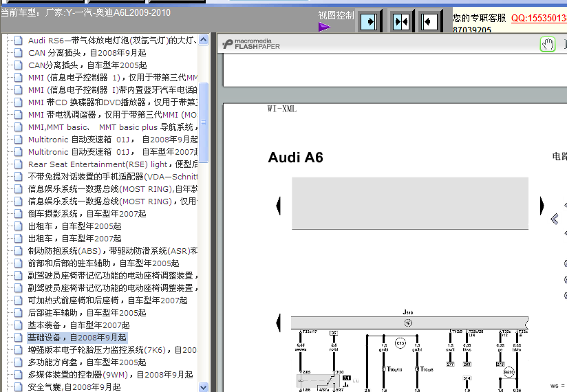Click the 视图控制 label

pos(336,15)
